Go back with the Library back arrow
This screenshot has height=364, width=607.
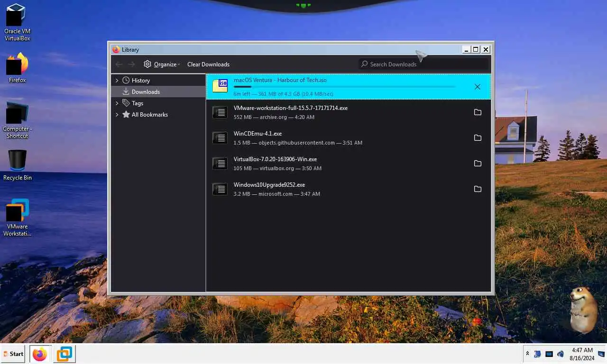point(119,64)
